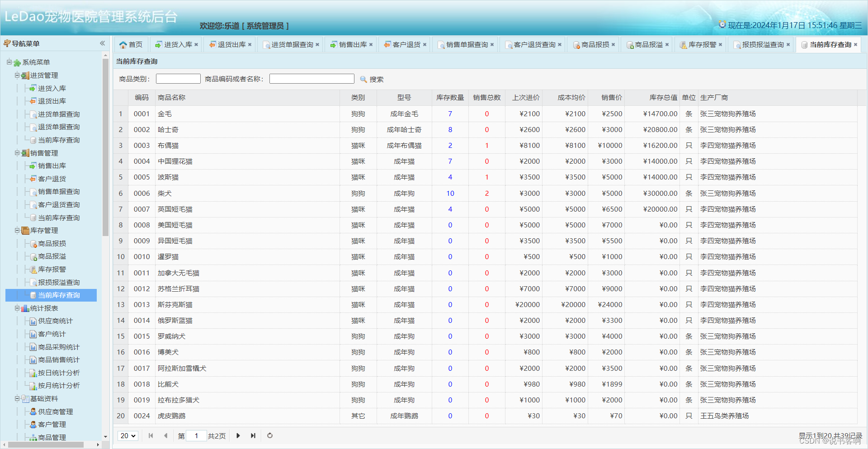This screenshot has width=868, height=449.
Task: Sort by 库存数量 column header
Action: [450, 98]
